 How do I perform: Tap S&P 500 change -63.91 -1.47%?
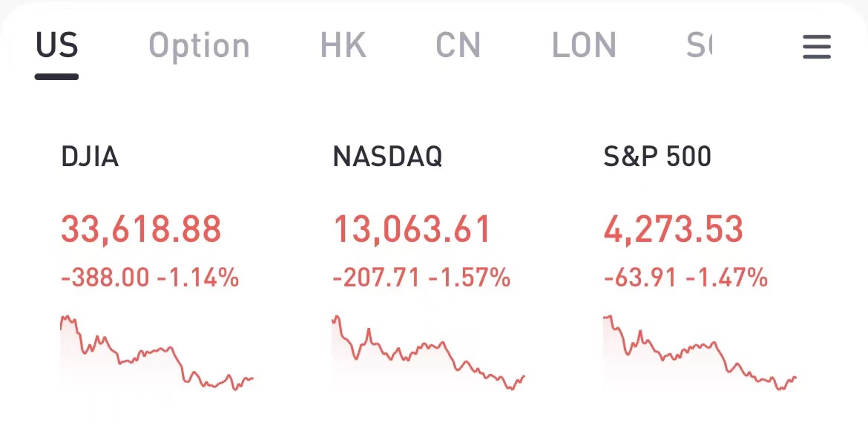[x=685, y=279]
